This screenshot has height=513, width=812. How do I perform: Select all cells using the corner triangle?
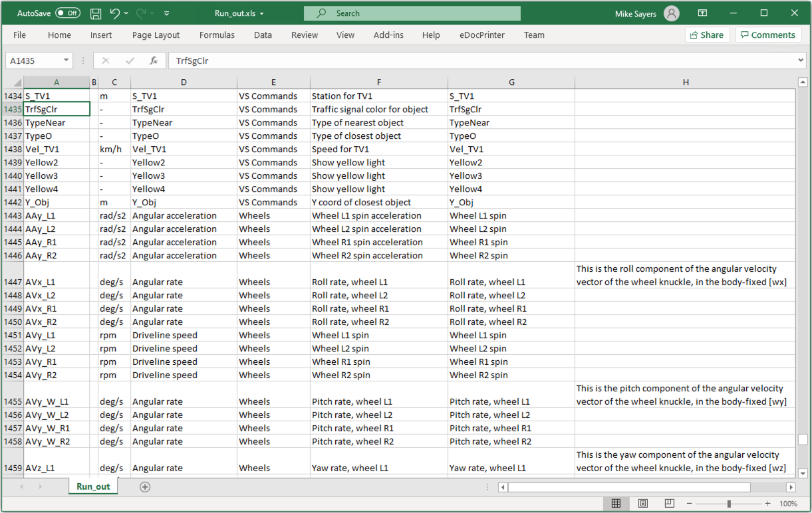point(12,82)
